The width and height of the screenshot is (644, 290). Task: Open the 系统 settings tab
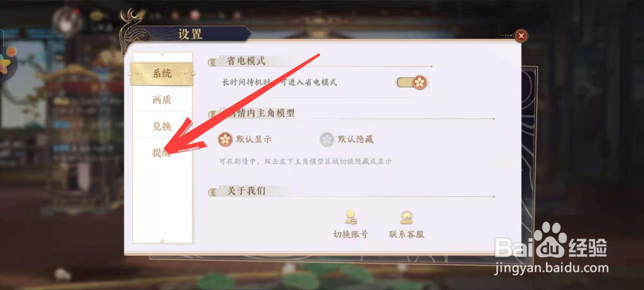(162, 73)
